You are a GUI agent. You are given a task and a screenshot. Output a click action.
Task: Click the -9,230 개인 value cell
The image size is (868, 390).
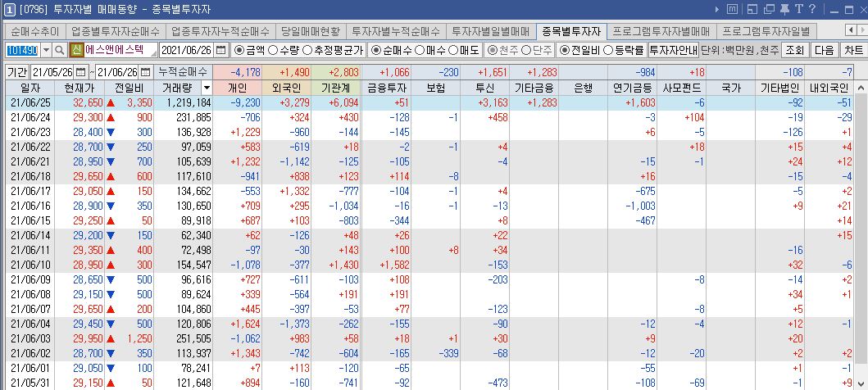click(x=237, y=103)
